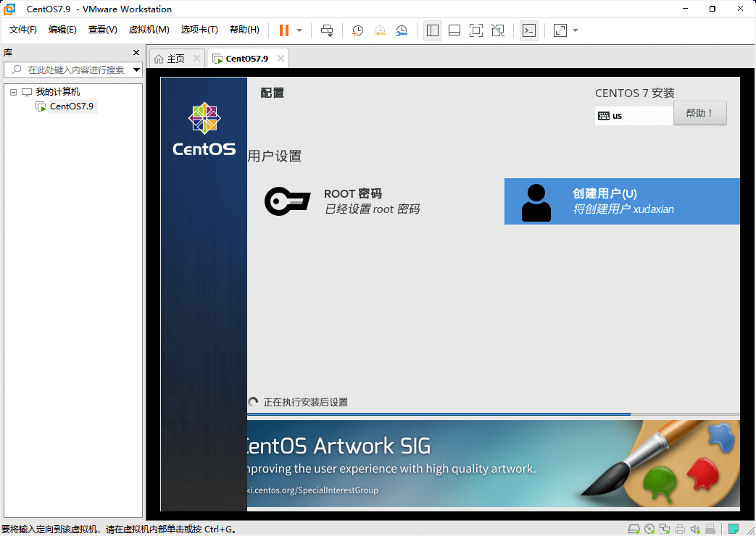Image resolution: width=756 pixels, height=536 pixels.
Task: Click the 用户设置 heading
Action: pos(274,156)
